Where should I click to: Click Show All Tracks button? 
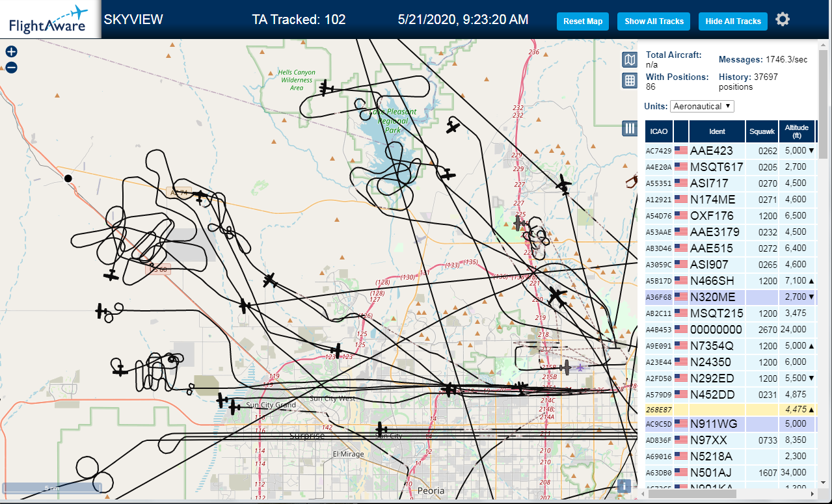click(654, 21)
